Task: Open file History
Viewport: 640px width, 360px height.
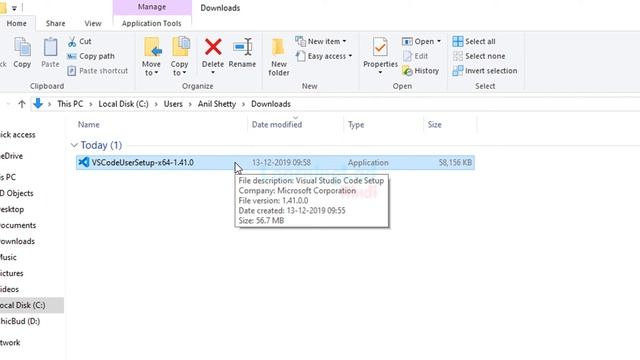Action: (420, 71)
